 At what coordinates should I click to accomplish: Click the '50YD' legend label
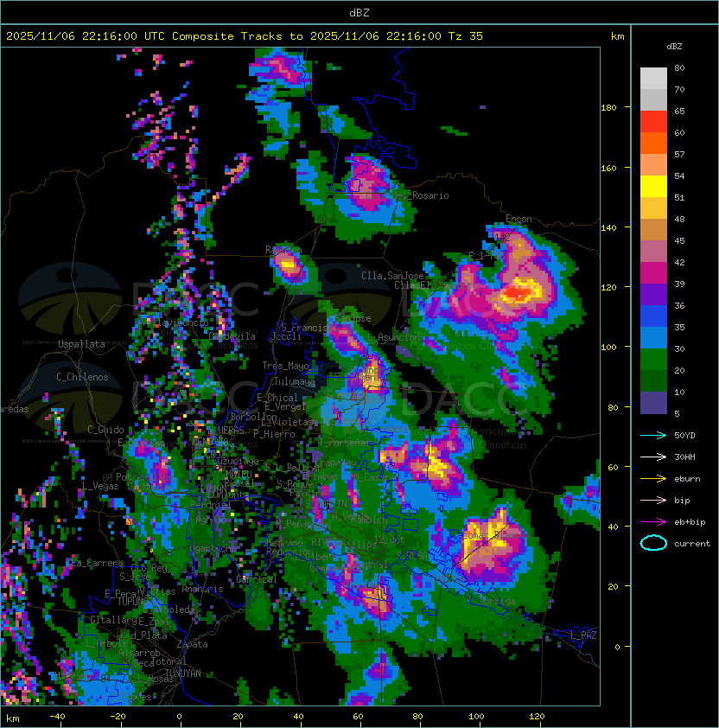(684, 436)
